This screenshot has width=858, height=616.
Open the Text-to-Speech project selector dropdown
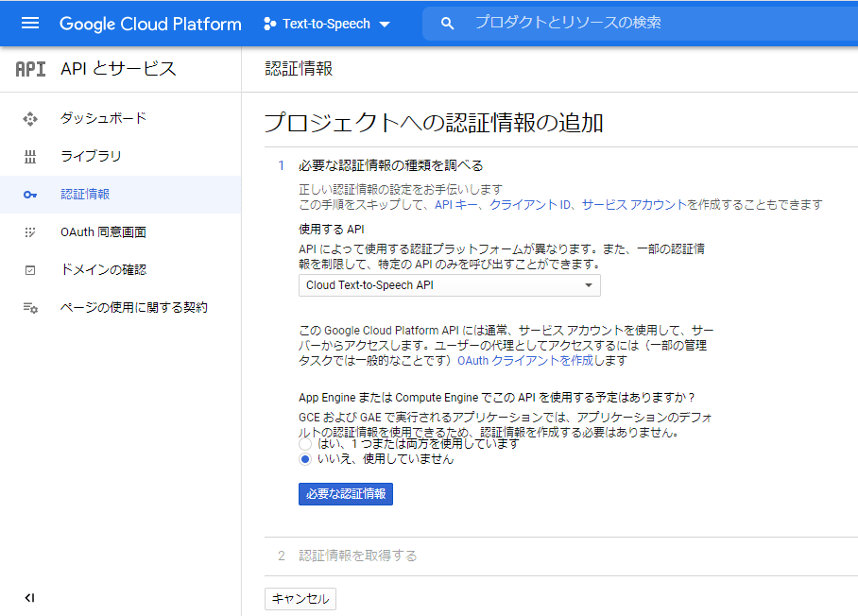point(327,24)
